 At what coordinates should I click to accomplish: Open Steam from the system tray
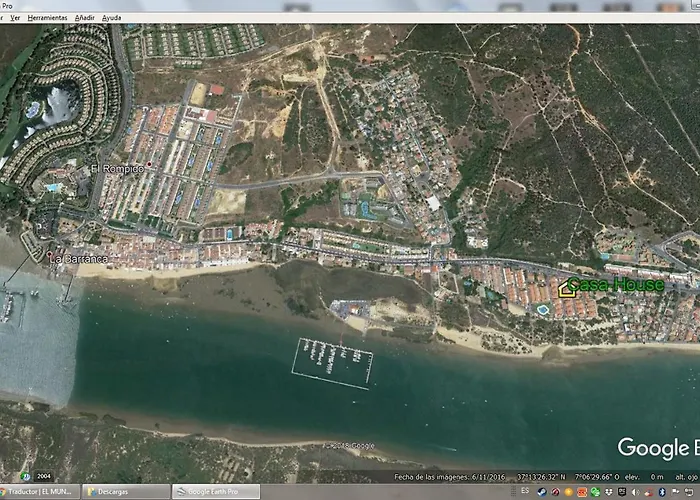click(542, 492)
